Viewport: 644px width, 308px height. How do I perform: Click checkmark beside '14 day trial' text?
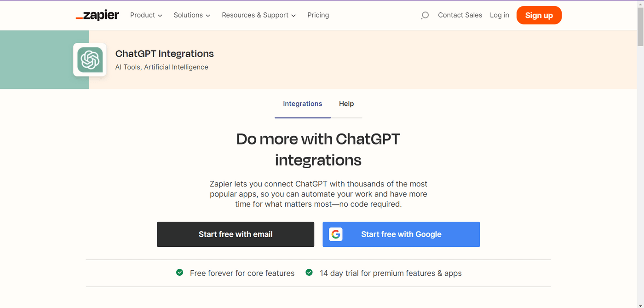pyautogui.click(x=309, y=273)
